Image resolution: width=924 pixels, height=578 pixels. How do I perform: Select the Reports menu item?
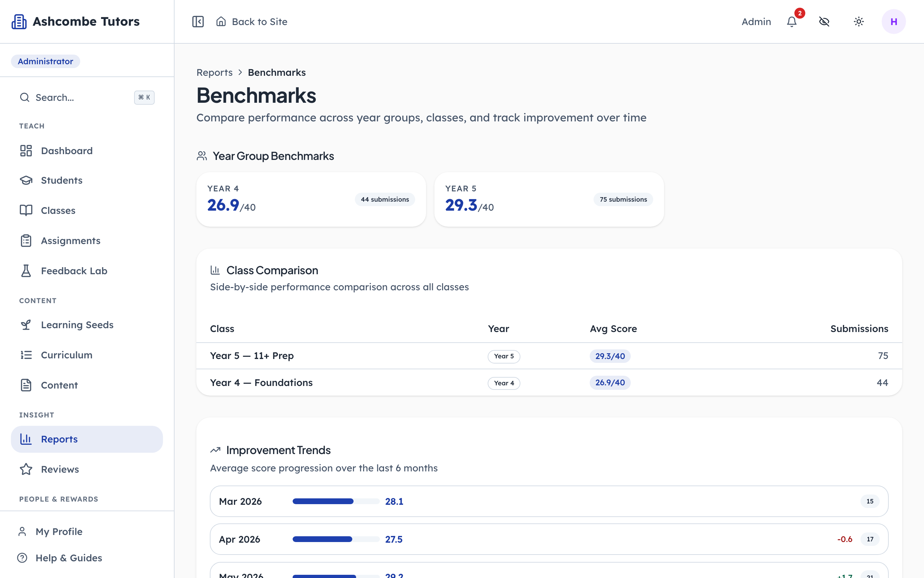(x=87, y=439)
